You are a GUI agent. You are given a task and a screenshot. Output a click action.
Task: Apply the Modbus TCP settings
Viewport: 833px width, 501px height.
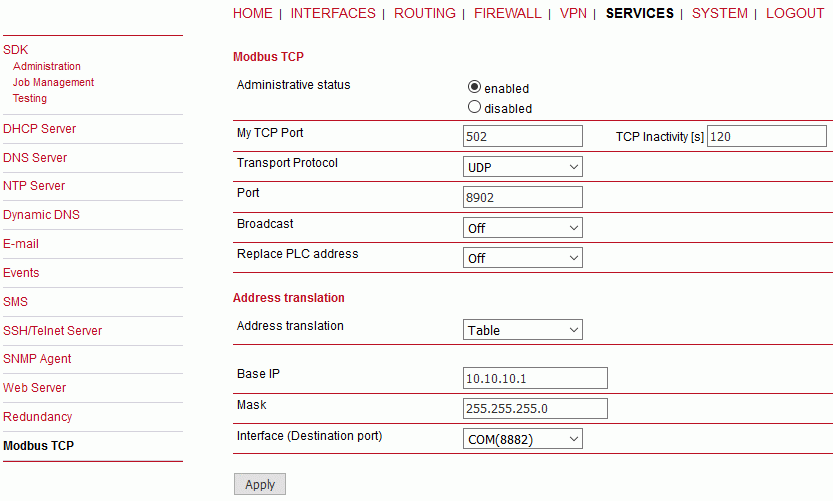click(260, 484)
